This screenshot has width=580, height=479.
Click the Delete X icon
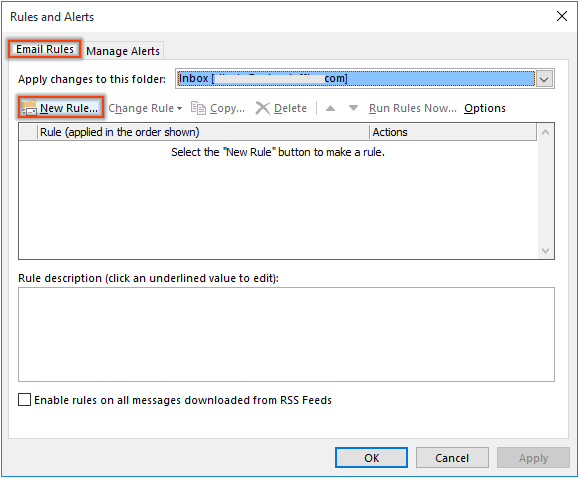click(x=263, y=108)
